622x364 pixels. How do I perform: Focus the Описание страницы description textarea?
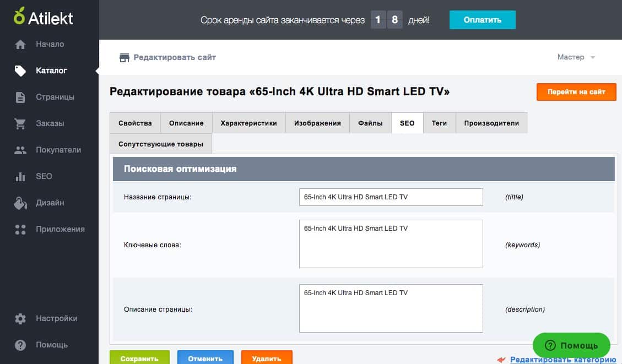[391, 308]
